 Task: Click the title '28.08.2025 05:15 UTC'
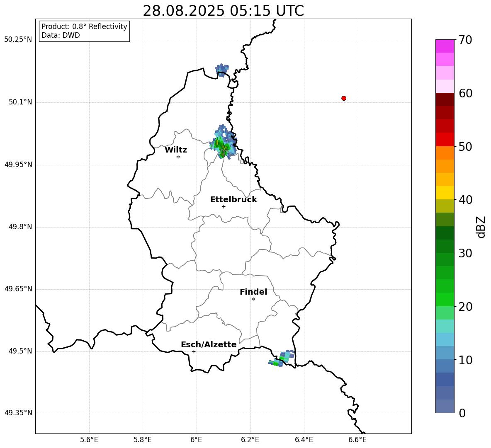coord(223,11)
